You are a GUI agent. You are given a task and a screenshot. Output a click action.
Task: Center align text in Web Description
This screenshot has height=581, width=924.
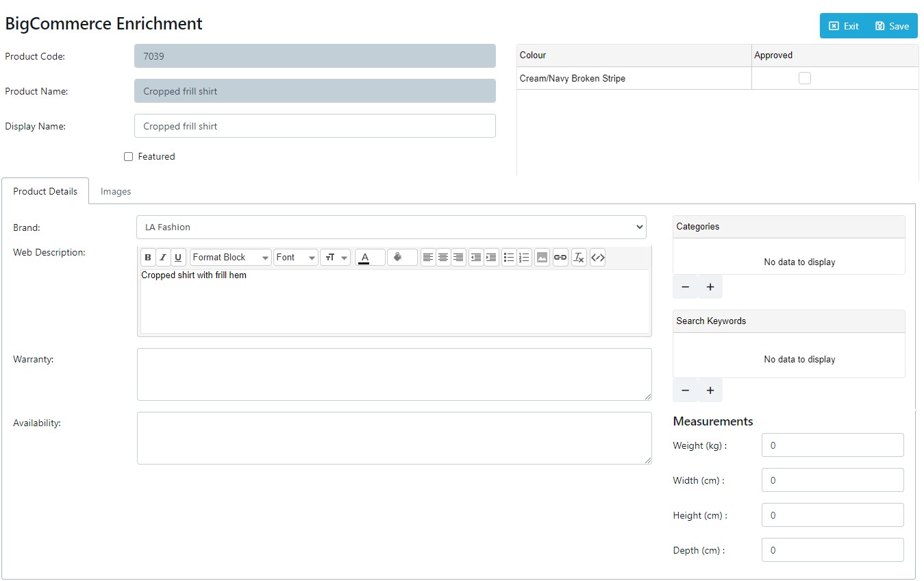pyautogui.click(x=443, y=258)
